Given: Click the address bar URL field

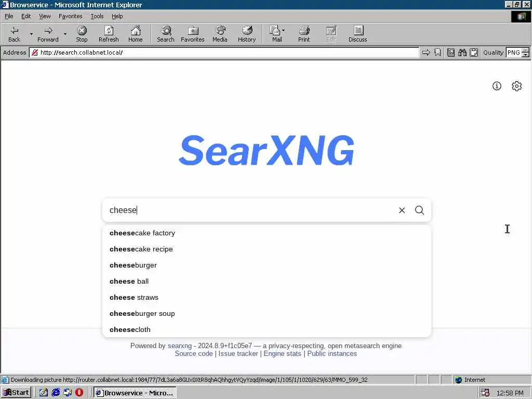Looking at the screenshot, I should (224, 52).
